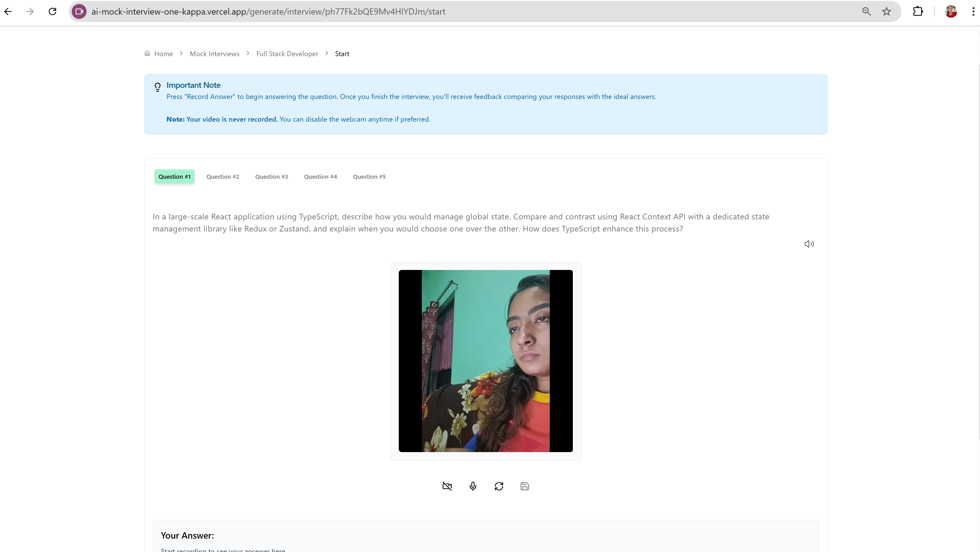Navigate to Home breadcrumb link
This screenshot has width=980, height=552.
(x=163, y=54)
